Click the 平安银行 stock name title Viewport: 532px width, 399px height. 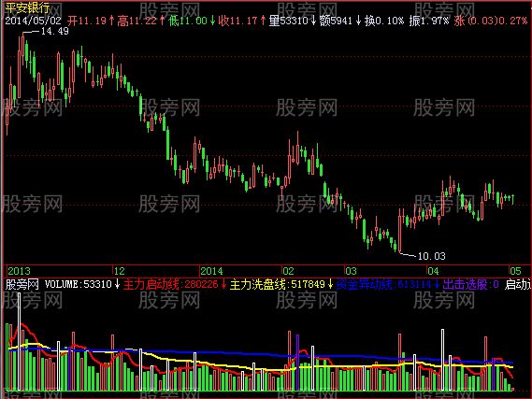click(x=27, y=7)
